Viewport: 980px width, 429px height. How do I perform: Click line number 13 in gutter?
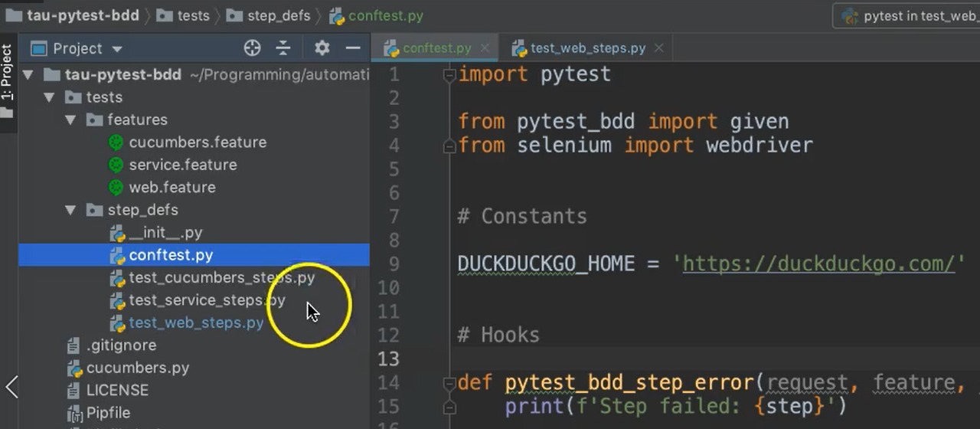click(389, 359)
